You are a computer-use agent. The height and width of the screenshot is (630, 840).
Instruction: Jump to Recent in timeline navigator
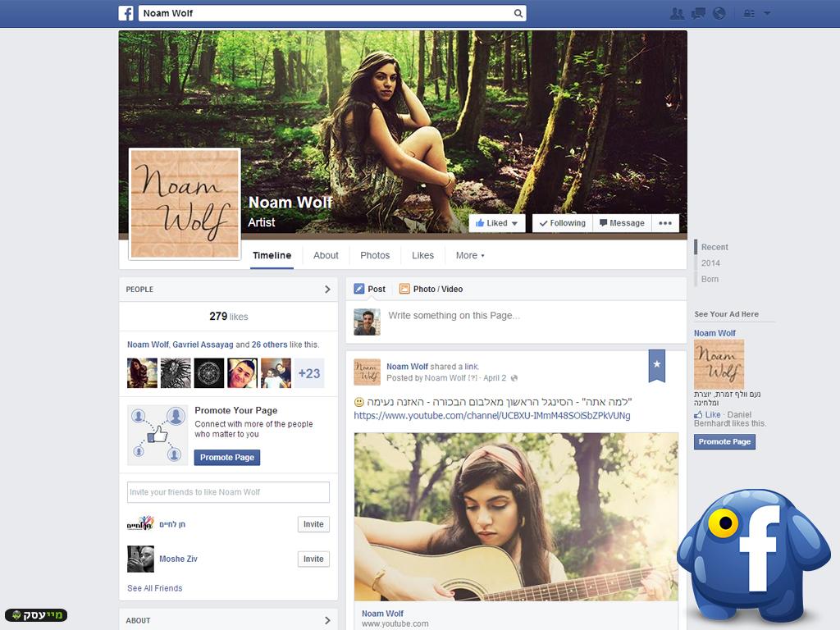(714, 247)
